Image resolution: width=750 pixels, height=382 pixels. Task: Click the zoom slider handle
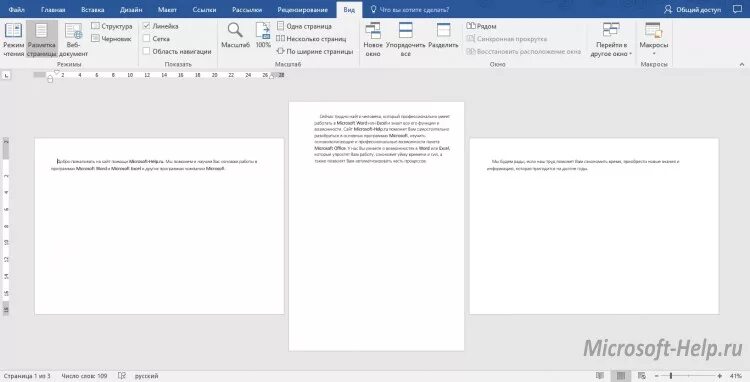pos(671,376)
